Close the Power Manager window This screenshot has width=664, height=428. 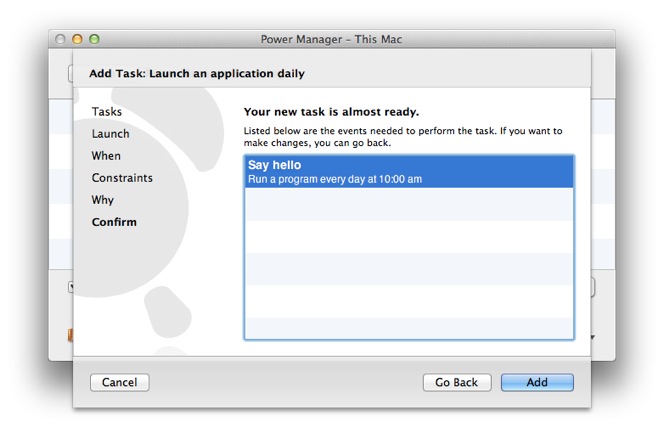60,39
